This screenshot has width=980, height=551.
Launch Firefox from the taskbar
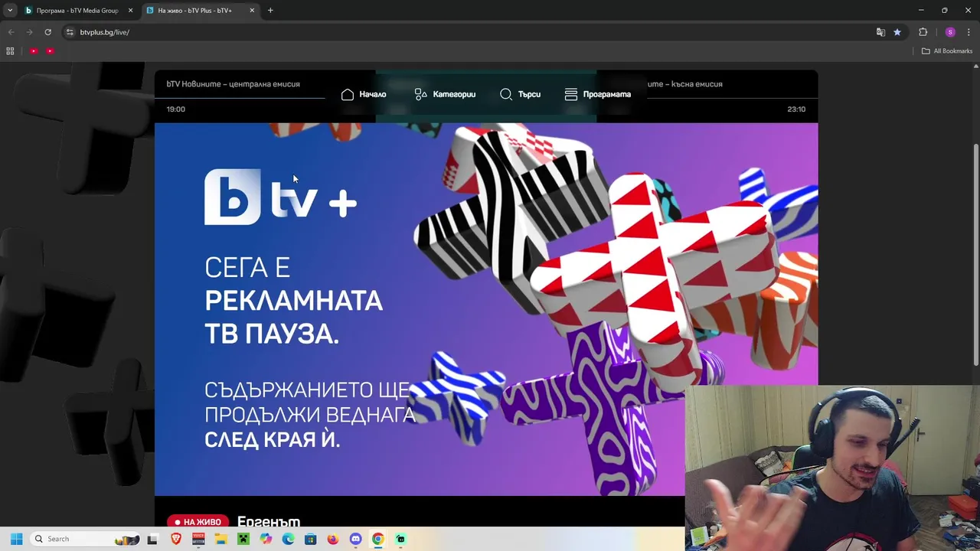[x=332, y=539]
